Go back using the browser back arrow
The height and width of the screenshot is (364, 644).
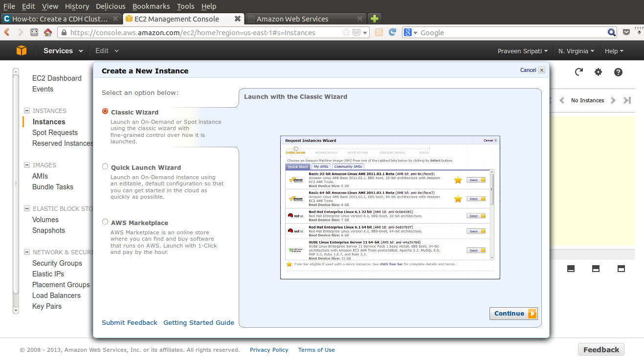click(x=7, y=32)
